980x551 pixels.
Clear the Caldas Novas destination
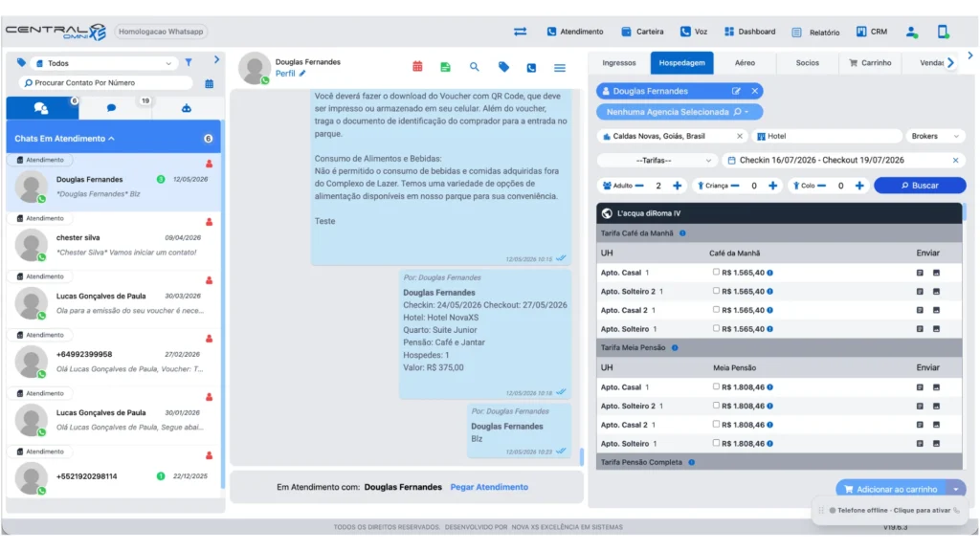pos(740,136)
